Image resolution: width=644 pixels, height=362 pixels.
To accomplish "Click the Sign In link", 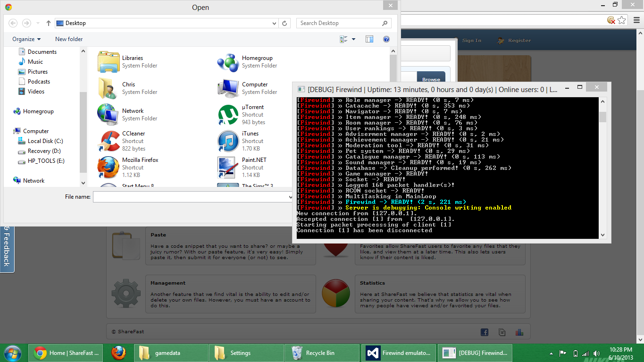I will coord(471,41).
